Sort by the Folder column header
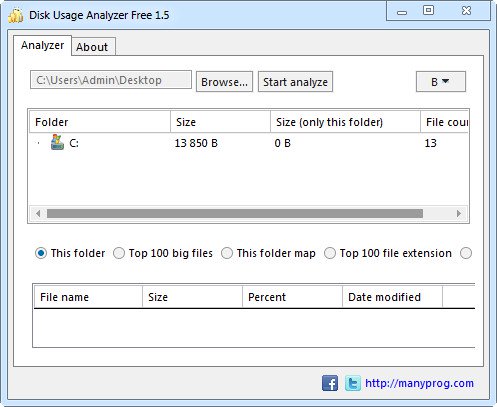 100,122
